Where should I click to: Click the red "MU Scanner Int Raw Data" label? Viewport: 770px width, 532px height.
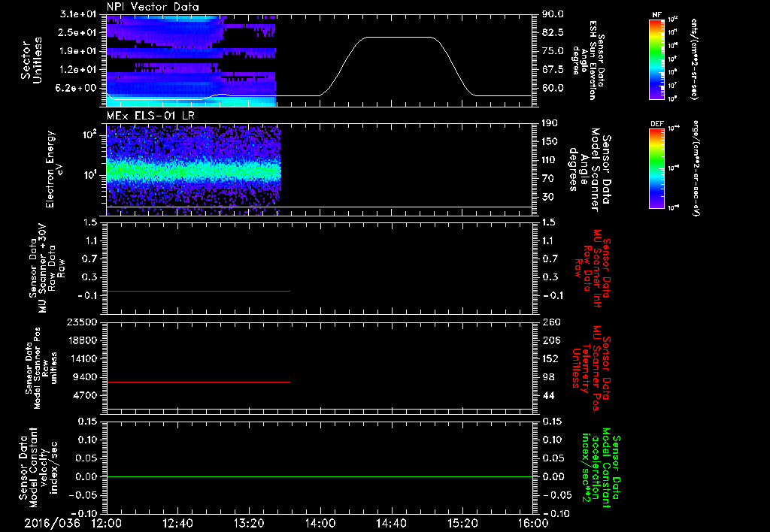pyautogui.click(x=593, y=268)
